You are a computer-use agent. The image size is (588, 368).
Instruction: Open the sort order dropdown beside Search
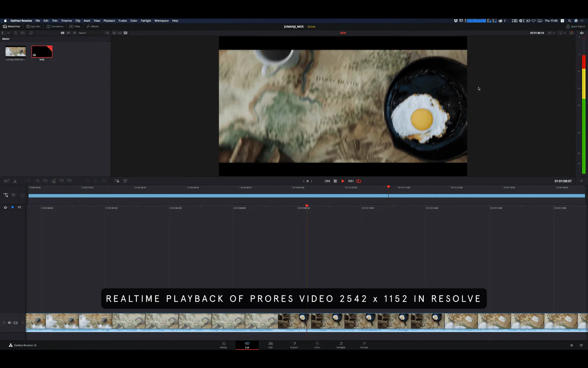107,33
